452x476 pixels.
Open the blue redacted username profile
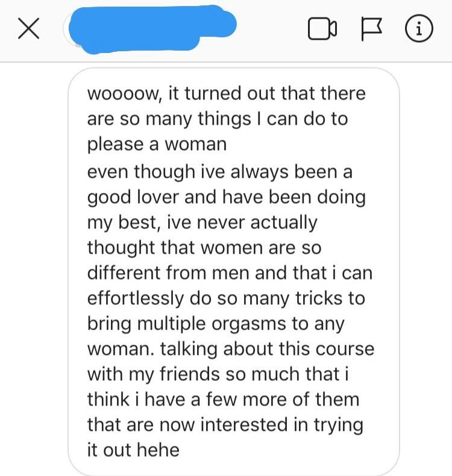152,30
